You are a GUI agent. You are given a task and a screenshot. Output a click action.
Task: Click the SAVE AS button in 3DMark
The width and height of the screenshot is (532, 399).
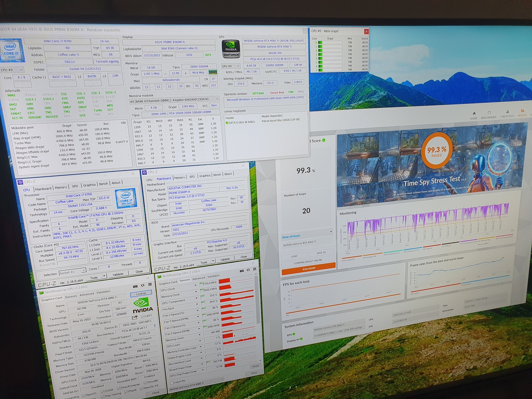pyautogui.click(x=321, y=253)
